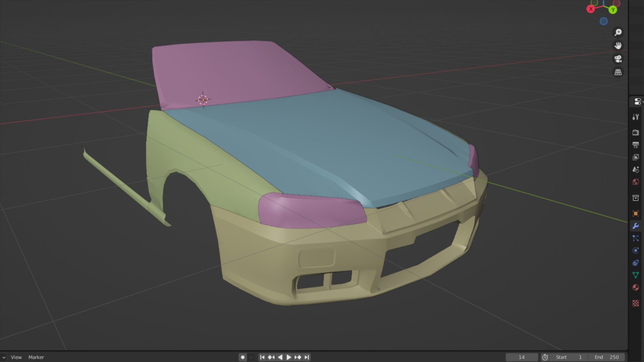Screen dimensions: 644x362
Task: Expand auto keyframing options dropdown
Action: 251,357
